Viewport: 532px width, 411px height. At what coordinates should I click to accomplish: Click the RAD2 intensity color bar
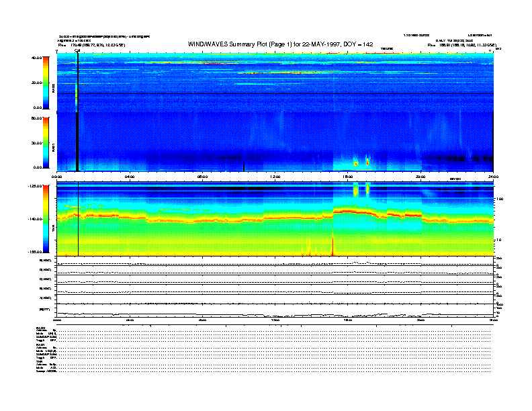click(46, 83)
